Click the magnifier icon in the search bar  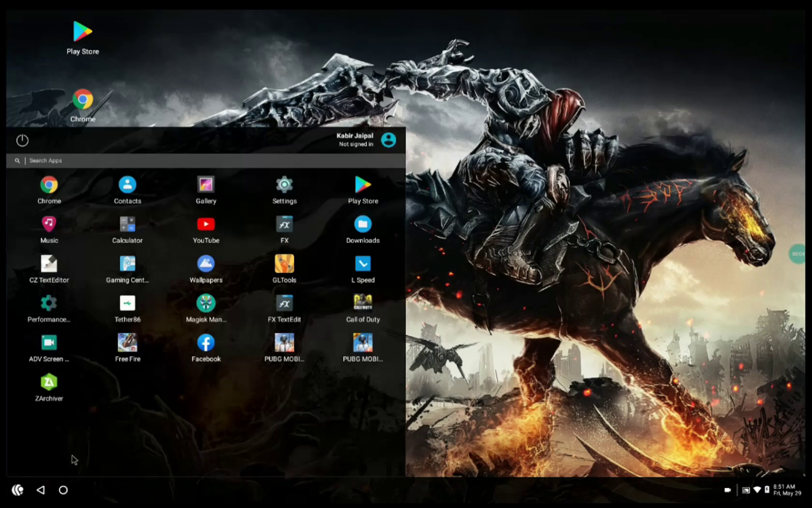pos(17,161)
